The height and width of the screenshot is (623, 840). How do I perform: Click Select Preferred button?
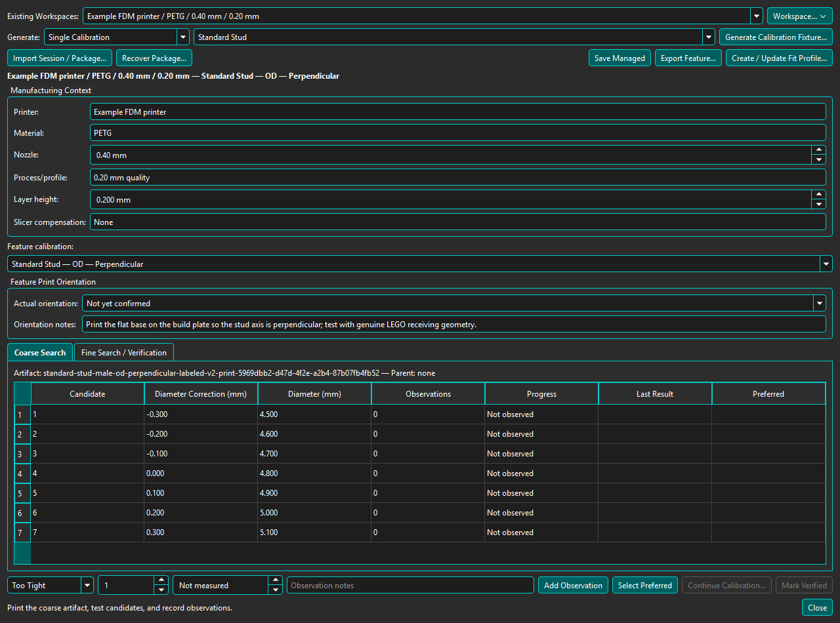click(x=645, y=586)
